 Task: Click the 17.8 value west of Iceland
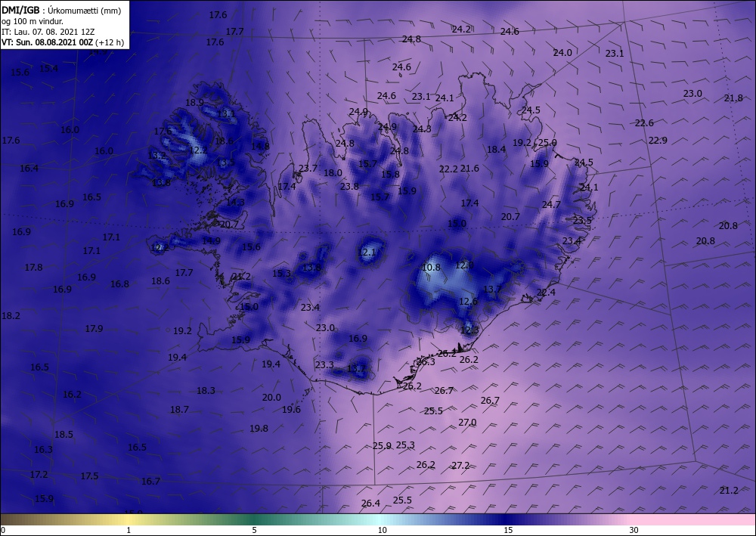pos(33,267)
